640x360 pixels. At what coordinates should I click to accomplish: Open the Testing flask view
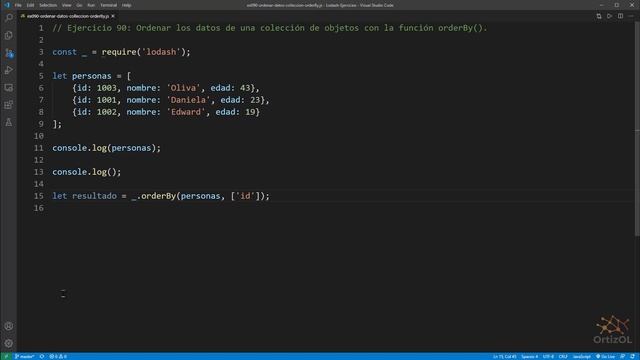(x=9, y=122)
